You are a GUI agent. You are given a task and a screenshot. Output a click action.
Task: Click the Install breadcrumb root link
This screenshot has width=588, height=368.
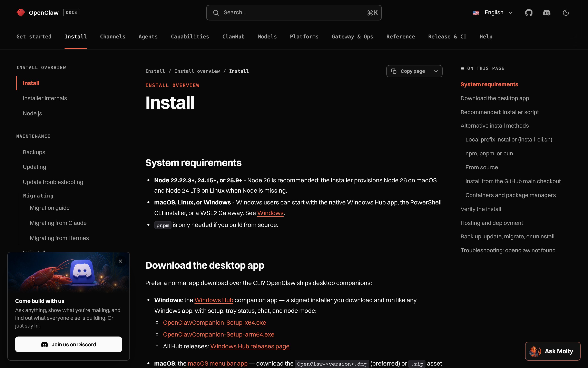[155, 71]
